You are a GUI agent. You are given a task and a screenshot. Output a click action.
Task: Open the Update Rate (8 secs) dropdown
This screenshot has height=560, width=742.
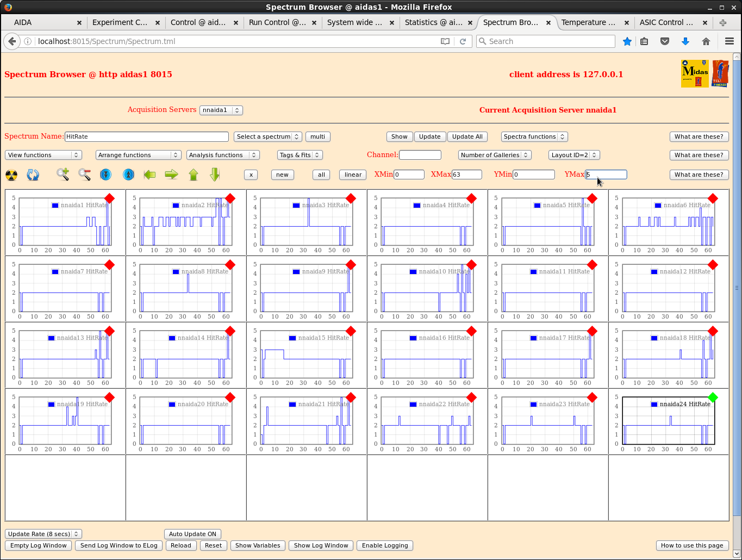[x=43, y=534]
